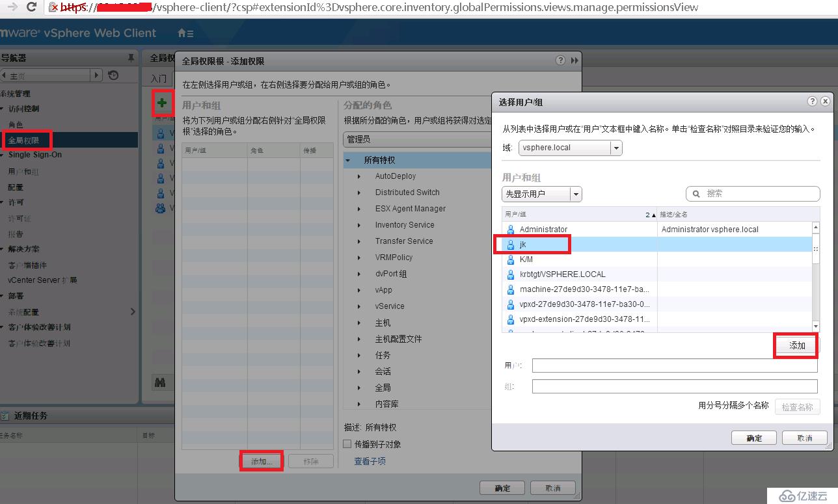Click Add button in Select Users dialog
The height and width of the screenshot is (504, 838).
(x=797, y=345)
